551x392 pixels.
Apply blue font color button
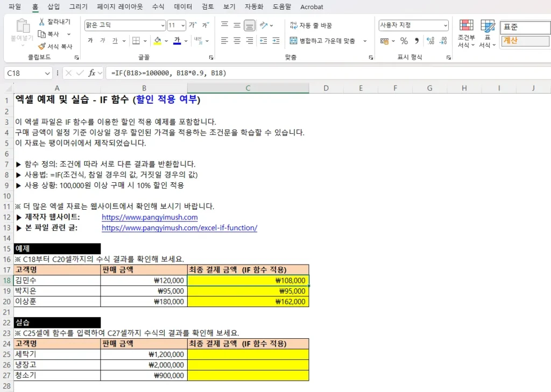pos(177,41)
